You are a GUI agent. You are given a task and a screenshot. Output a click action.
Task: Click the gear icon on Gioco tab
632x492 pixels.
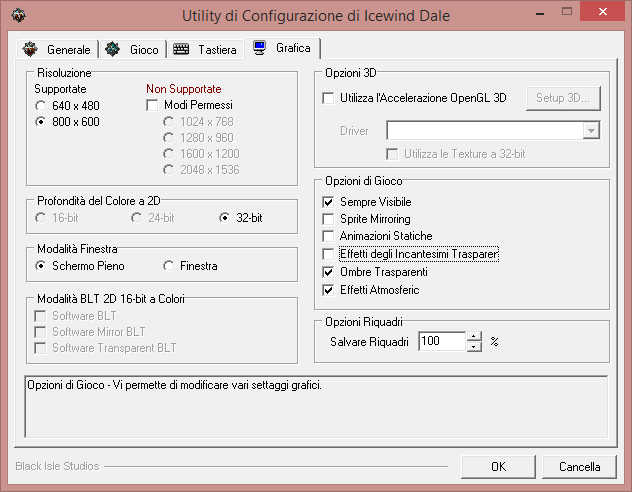[x=112, y=49]
